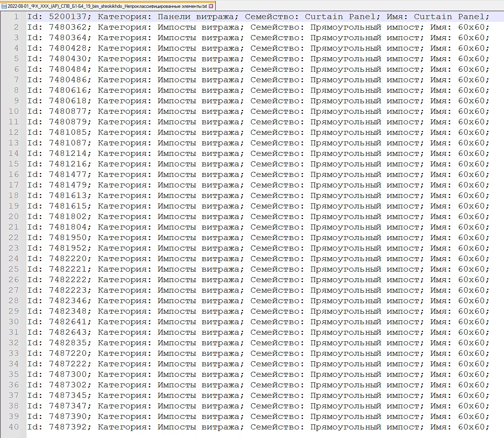Click on Id 7487300 in line 35
This screenshot has height=438, width=504.
coord(68,374)
